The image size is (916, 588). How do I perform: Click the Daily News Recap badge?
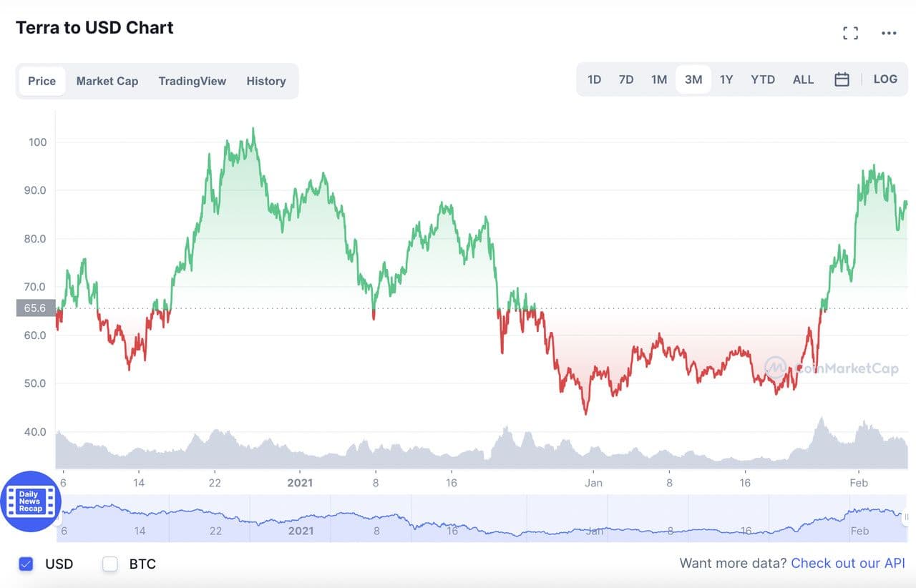click(30, 501)
